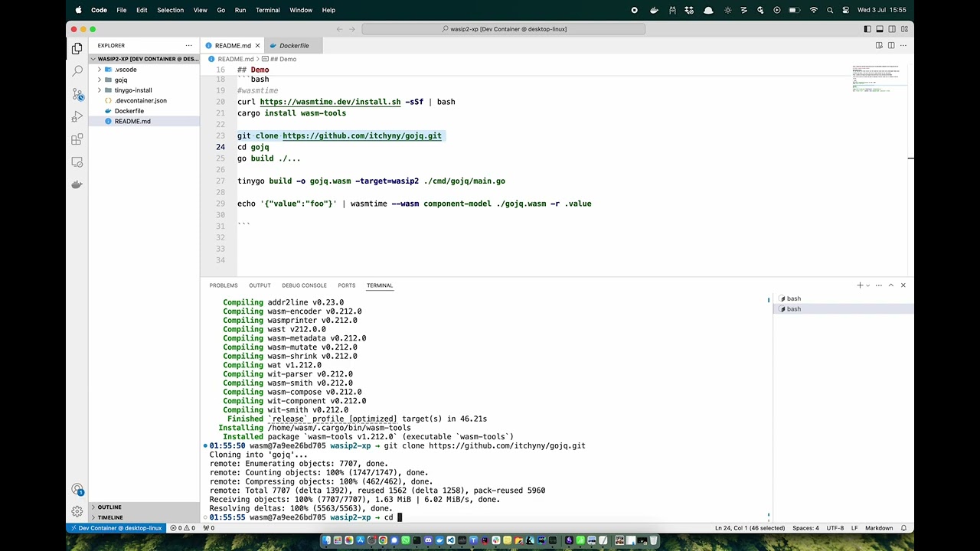Viewport: 980px width, 551px height.
Task: Open the Selection menu
Action: tap(170, 10)
